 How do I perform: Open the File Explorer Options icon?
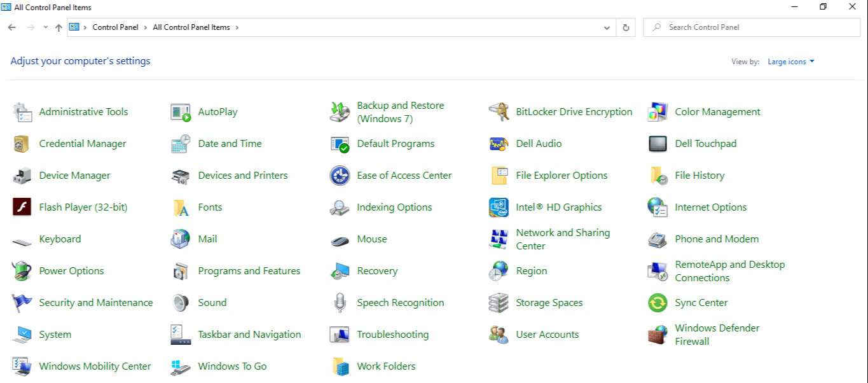pos(499,176)
